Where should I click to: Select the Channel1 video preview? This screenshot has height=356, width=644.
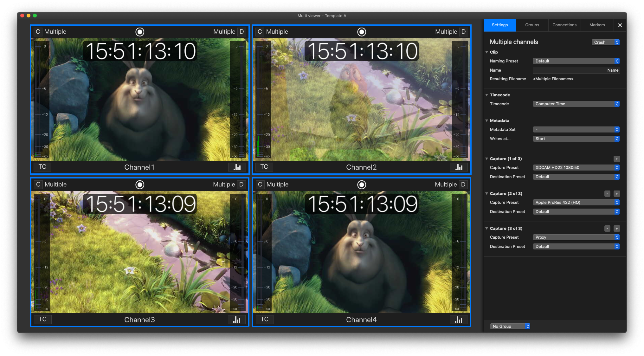coord(140,100)
